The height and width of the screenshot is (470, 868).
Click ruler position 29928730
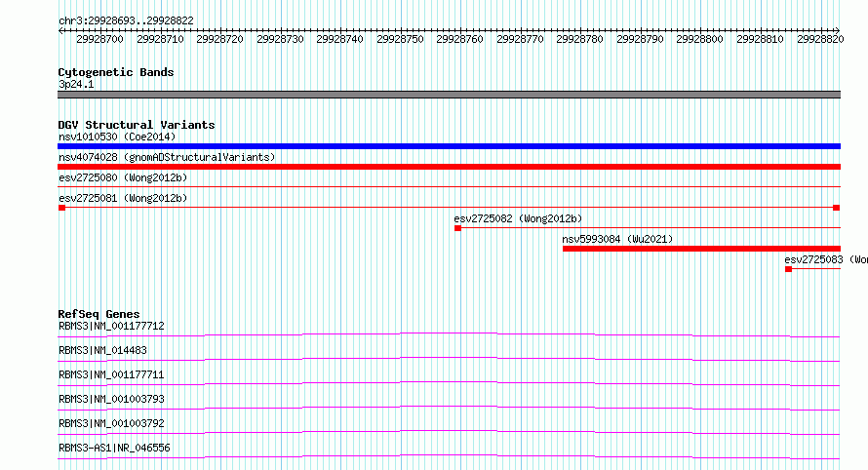tap(280, 39)
